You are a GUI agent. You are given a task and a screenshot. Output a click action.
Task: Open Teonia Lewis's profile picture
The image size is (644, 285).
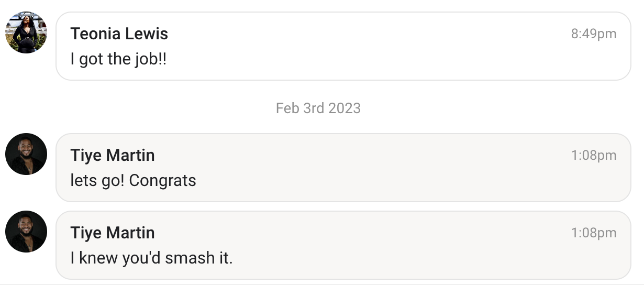(x=26, y=32)
